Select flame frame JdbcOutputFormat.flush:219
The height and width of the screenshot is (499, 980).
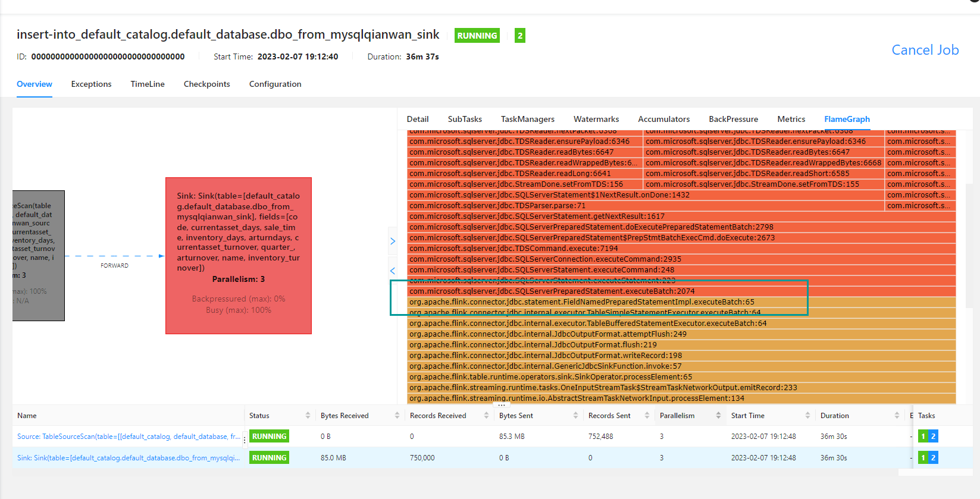(x=681, y=345)
